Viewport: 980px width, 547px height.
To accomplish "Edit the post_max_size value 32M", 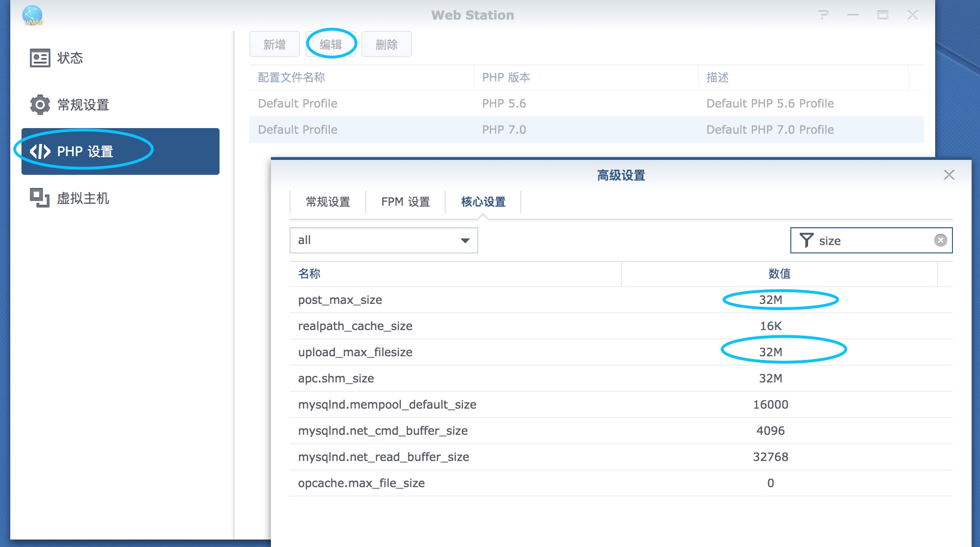I will [771, 300].
